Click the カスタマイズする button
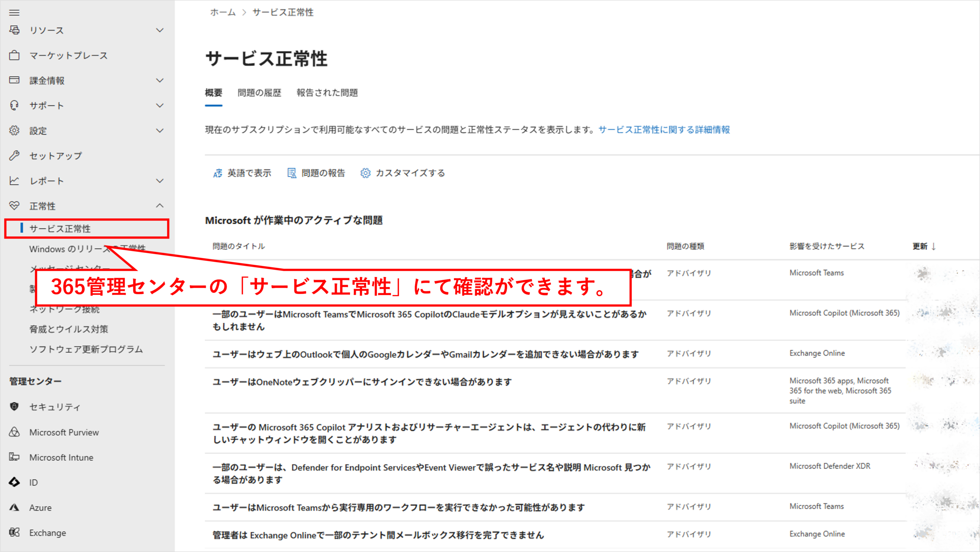 (403, 173)
